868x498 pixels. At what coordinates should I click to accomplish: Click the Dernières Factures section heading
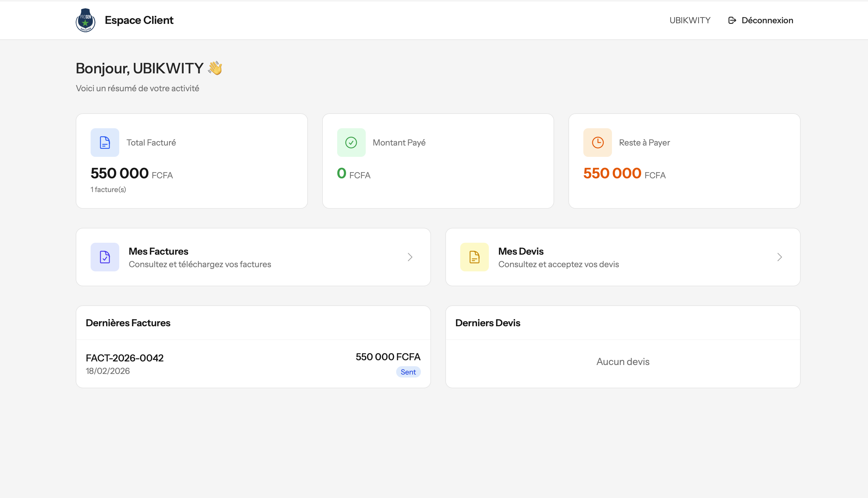[x=128, y=323]
